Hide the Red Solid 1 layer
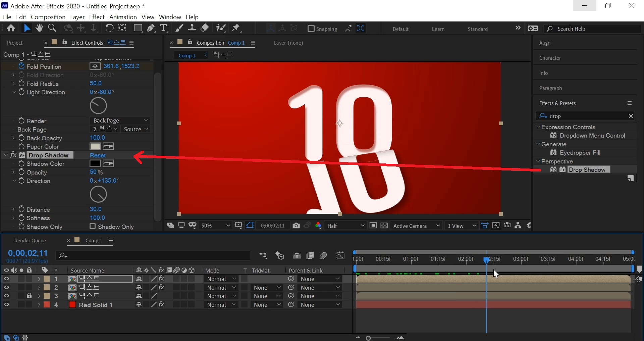This screenshot has height=341, width=644. [x=6, y=305]
